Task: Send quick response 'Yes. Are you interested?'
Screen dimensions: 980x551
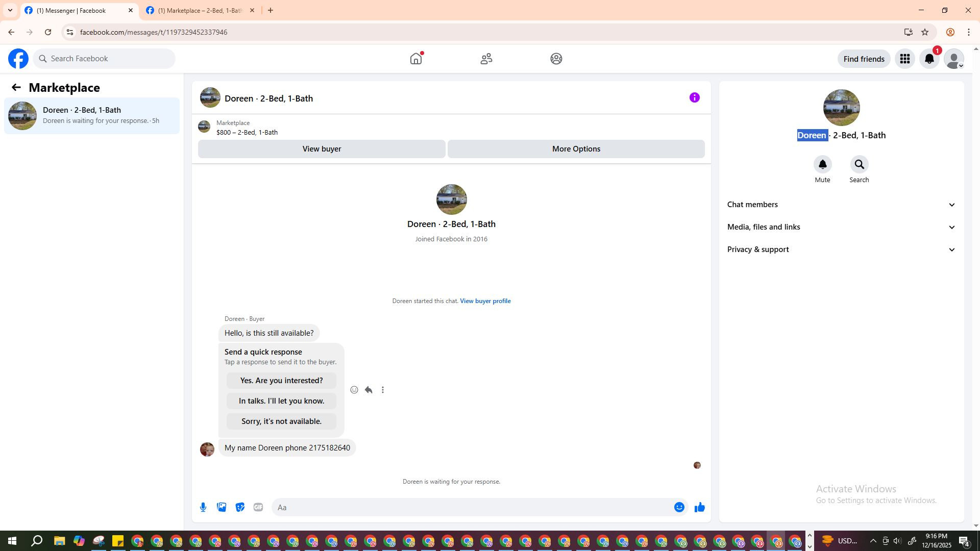Action: coord(281,381)
